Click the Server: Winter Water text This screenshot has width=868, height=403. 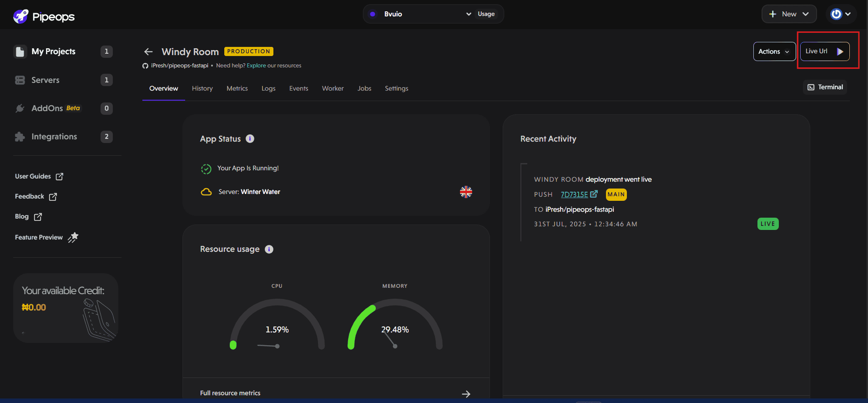click(249, 192)
